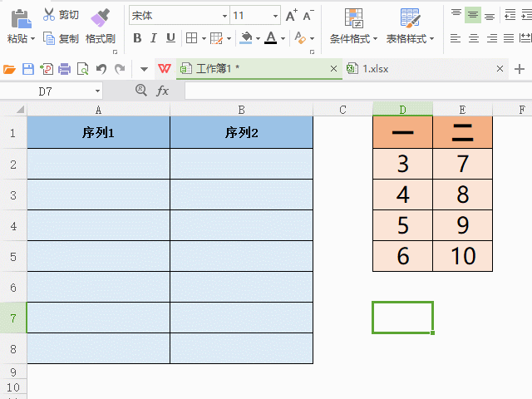This screenshot has width=532, height=399.
Task: Toggle Italic formatting
Action: point(154,38)
